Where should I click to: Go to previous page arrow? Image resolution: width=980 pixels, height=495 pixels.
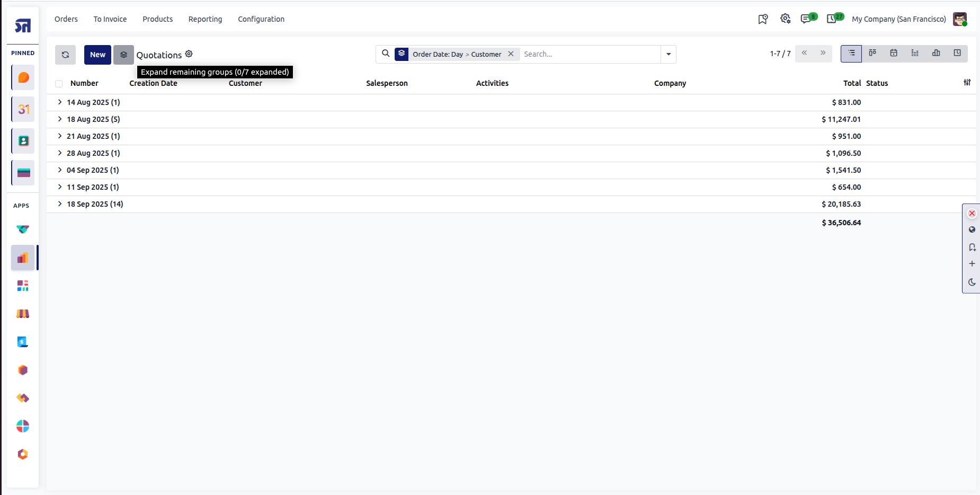[804, 53]
